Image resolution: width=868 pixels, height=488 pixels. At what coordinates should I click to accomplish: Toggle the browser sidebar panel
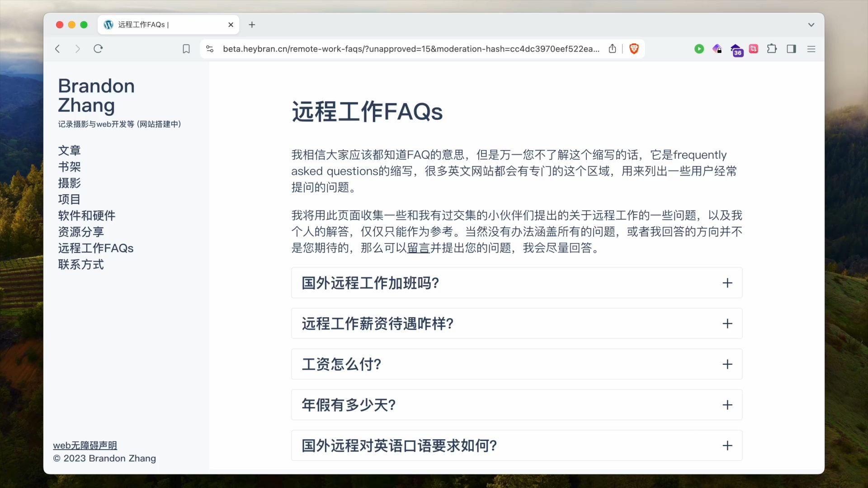(x=791, y=49)
